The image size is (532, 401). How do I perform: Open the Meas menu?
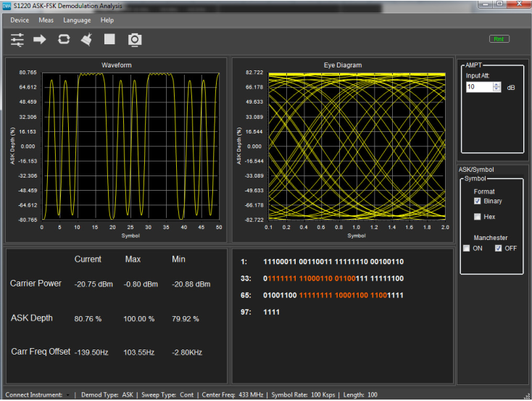tap(46, 20)
